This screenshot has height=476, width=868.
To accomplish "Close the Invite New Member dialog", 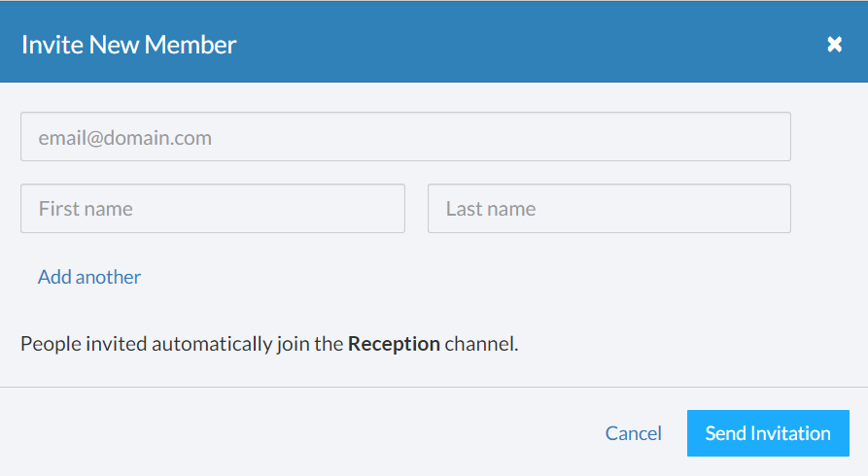I will click(834, 45).
